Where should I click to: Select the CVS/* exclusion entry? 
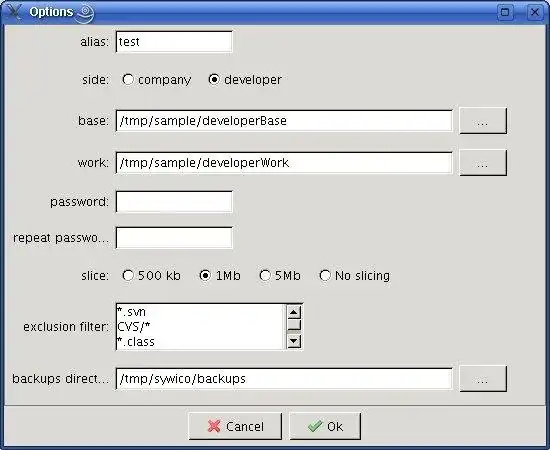pyautogui.click(x=200, y=327)
